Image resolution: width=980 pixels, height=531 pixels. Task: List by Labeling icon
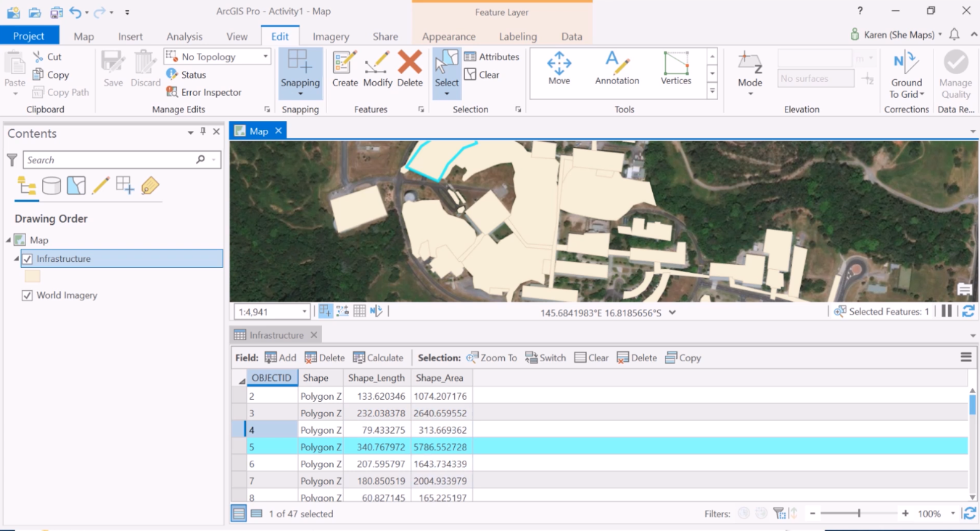(150, 186)
